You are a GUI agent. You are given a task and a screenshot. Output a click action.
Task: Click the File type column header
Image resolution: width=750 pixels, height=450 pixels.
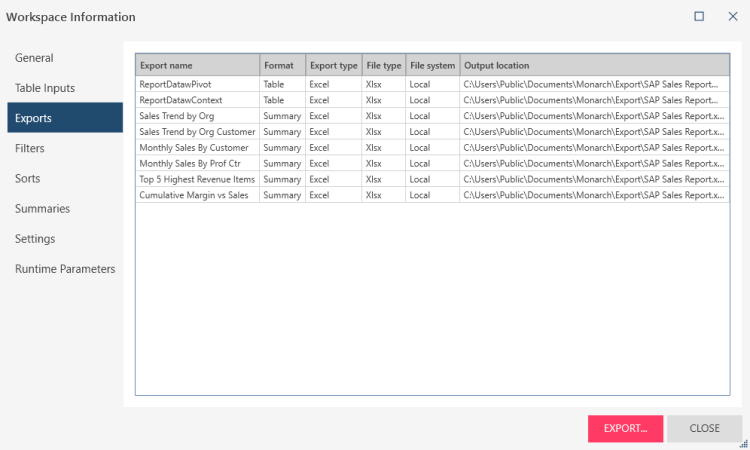(x=384, y=65)
